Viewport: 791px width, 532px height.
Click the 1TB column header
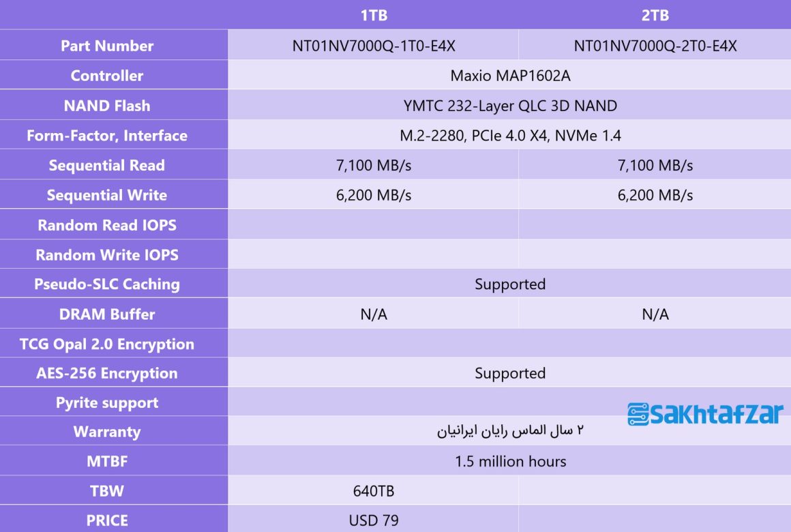pos(373,15)
